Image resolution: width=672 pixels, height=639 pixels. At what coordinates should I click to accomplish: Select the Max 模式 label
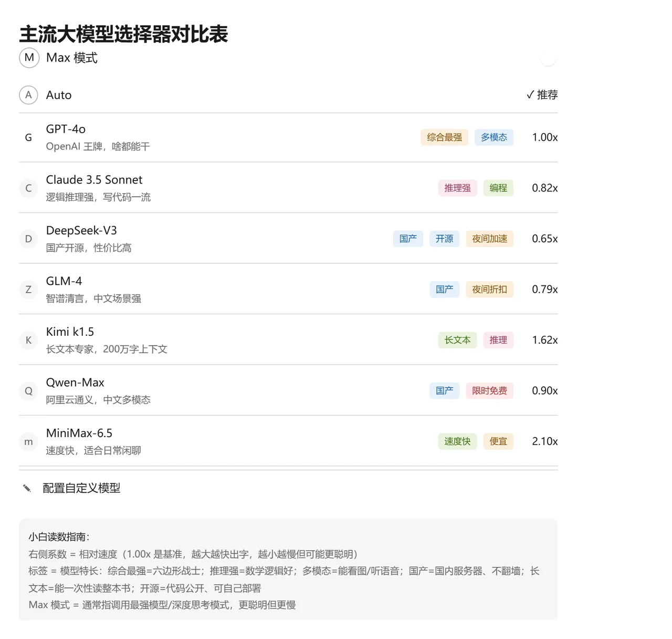tap(72, 58)
